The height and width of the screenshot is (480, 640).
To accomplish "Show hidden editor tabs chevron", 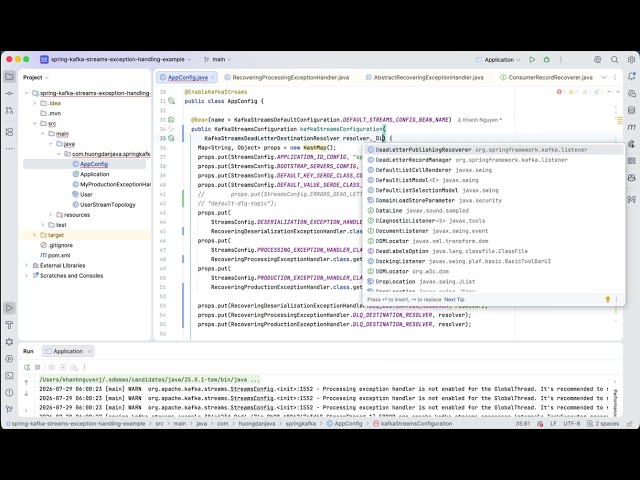I will (x=604, y=77).
